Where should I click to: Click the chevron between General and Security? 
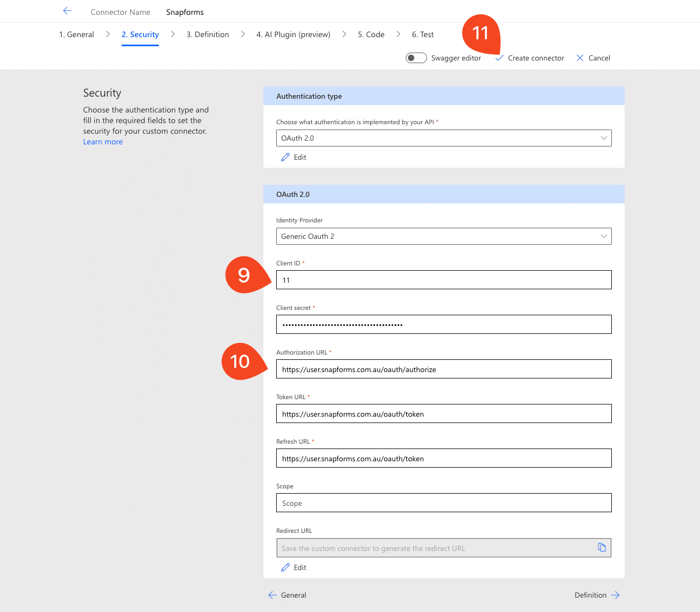click(108, 34)
